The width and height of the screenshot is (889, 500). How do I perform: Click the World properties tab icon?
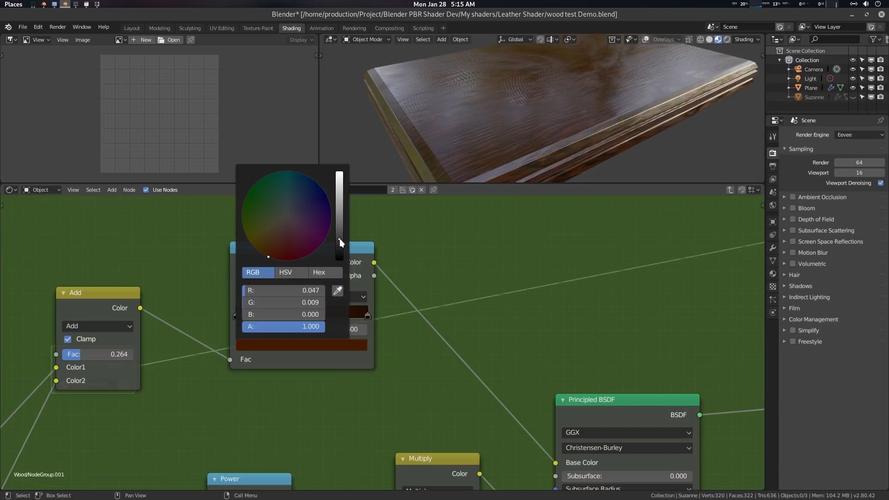coord(773,205)
